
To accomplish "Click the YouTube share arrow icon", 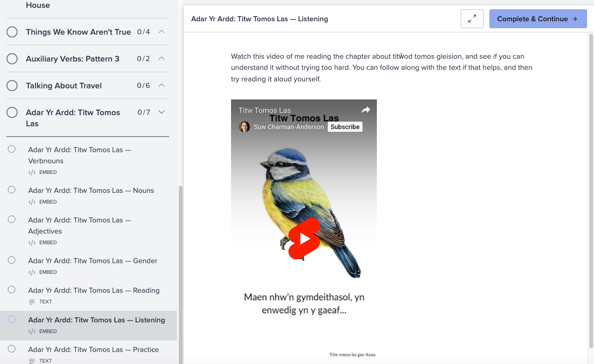I will click(366, 110).
